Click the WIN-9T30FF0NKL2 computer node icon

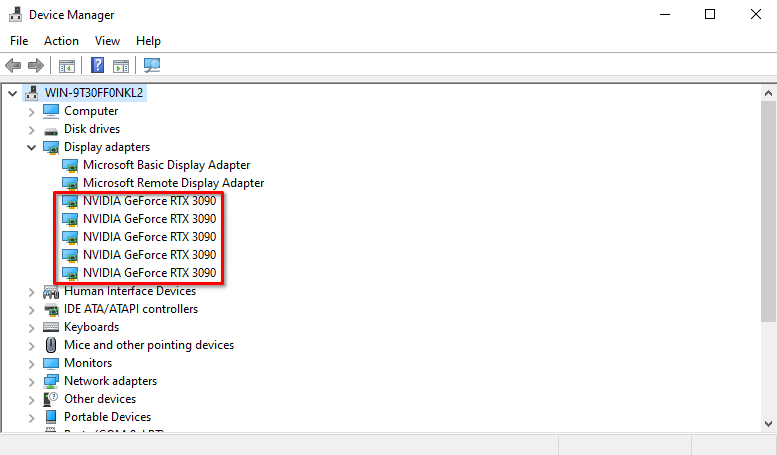click(32, 93)
